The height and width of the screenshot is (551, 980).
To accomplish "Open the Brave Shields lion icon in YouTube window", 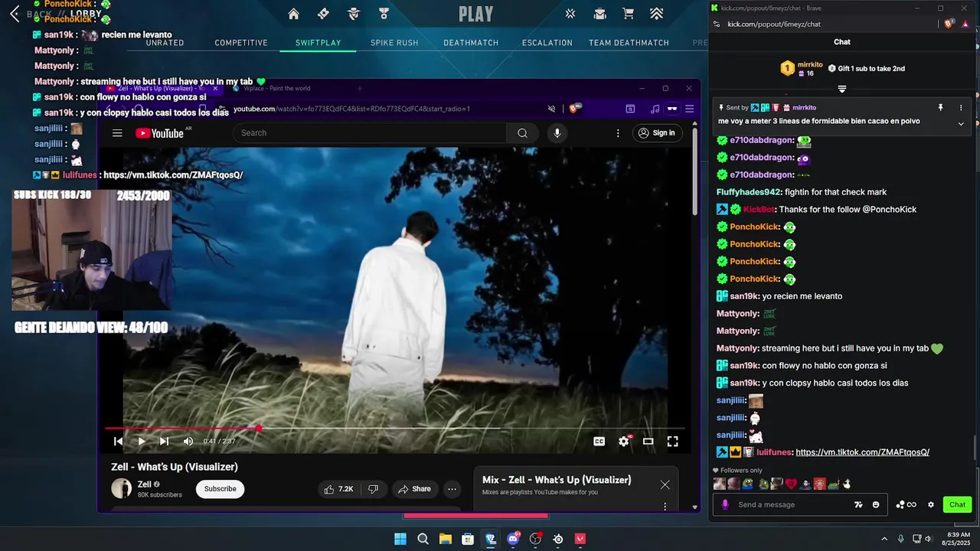I will click(575, 109).
